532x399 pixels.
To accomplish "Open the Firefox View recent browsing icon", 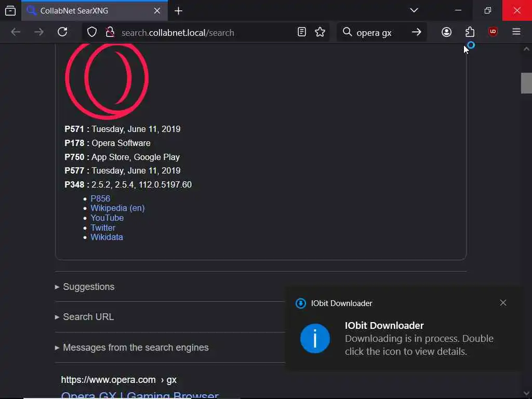I will (10, 10).
